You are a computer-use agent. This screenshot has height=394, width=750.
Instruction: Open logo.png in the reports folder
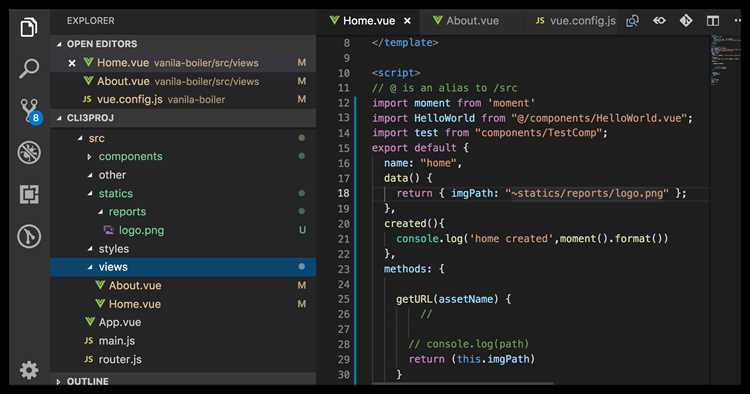pos(183,230)
